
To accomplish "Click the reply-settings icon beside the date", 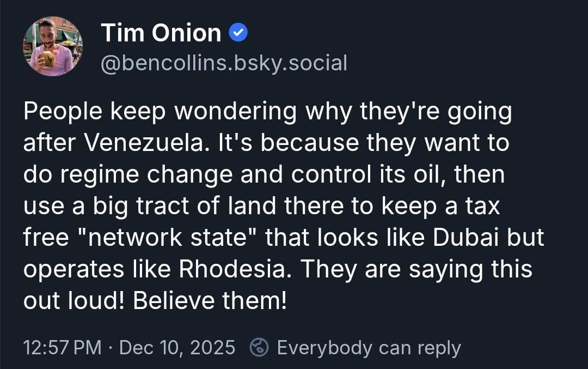I will [x=259, y=347].
